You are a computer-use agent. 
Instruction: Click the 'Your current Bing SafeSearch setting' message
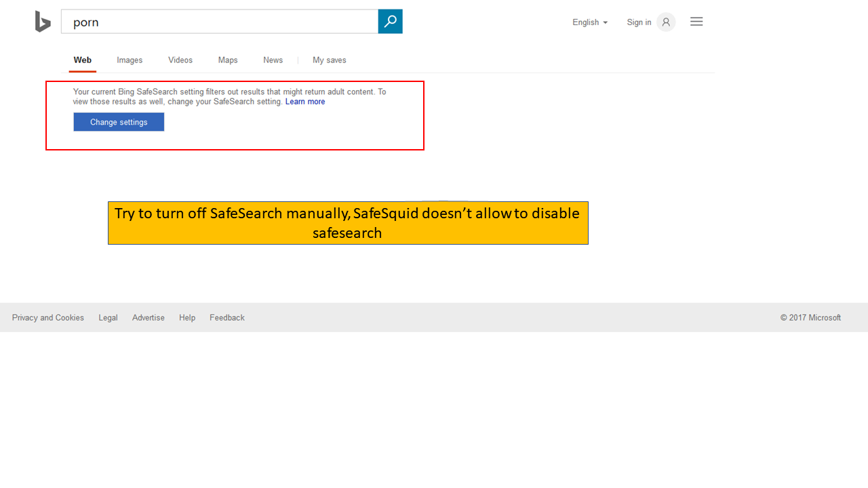[230, 96]
